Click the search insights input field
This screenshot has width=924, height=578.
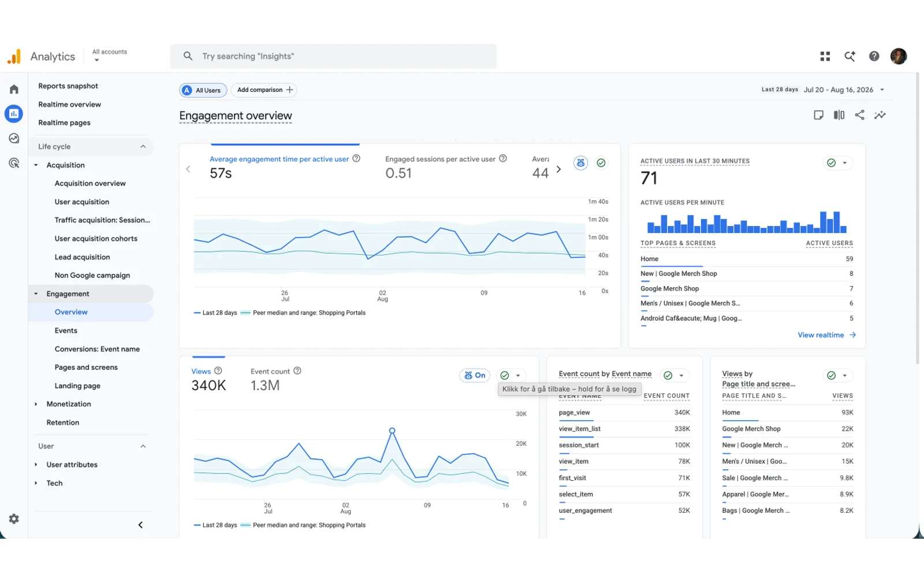(x=333, y=56)
